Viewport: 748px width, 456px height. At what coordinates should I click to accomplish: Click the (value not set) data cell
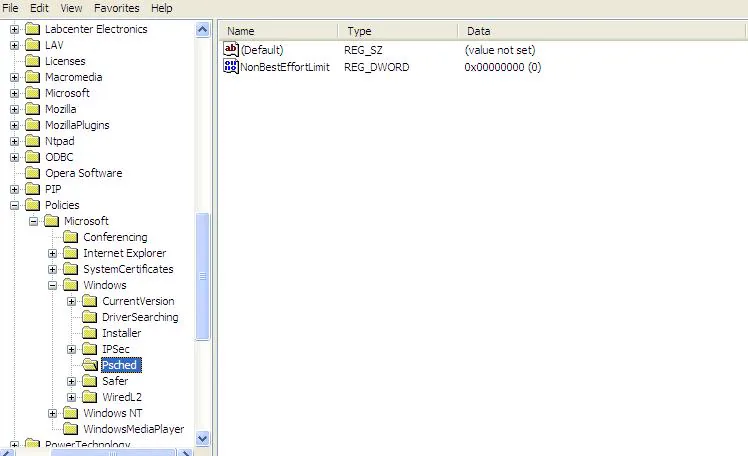[500, 50]
